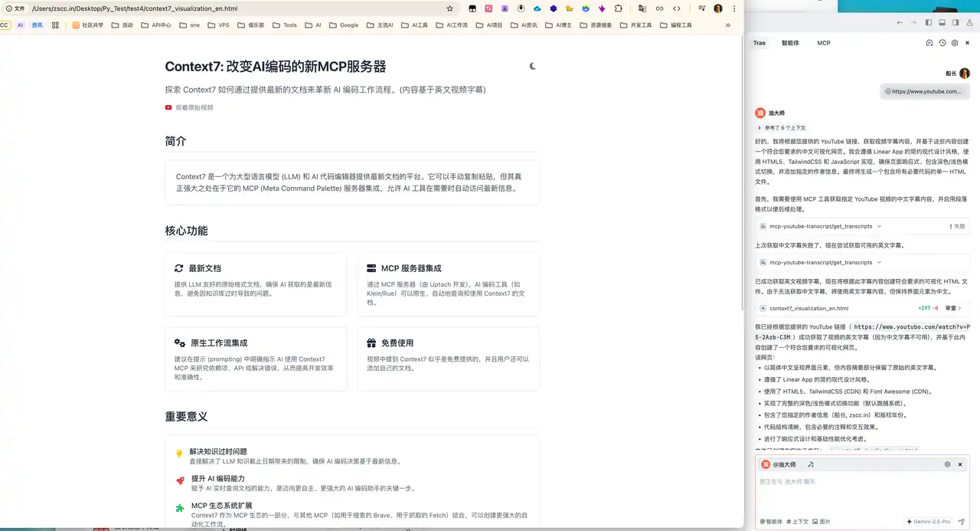Open the 观看原始视频 YouTube link
This screenshot has height=531, width=980.
pyautogui.click(x=189, y=108)
